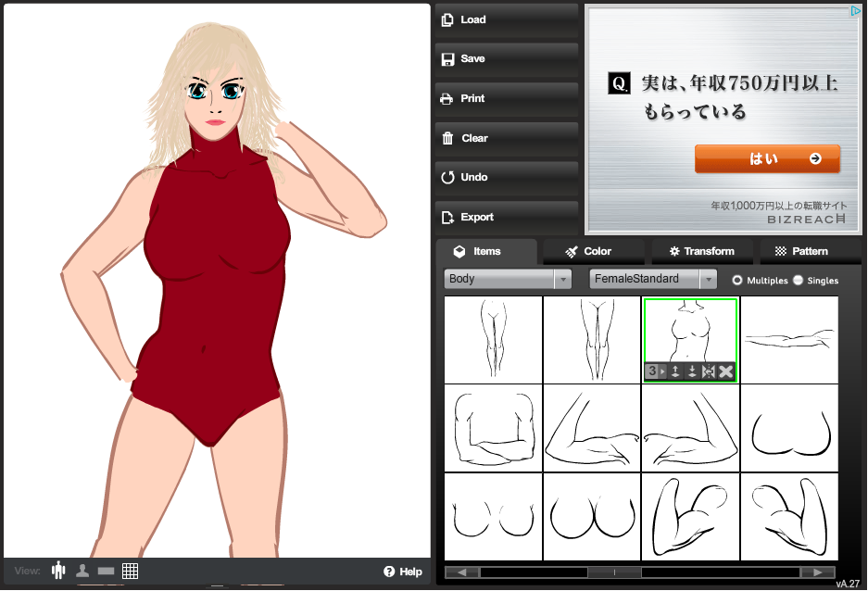Open the FemaleStandard set dropdown
This screenshot has width=868, height=591.
tap(653, 279)
